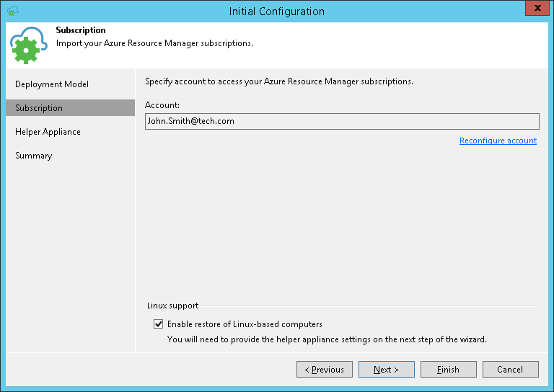The height and width of the screenshot is (392, 554).
Task: Click the Initial Configuration title bar text
Action: [277, 11]
